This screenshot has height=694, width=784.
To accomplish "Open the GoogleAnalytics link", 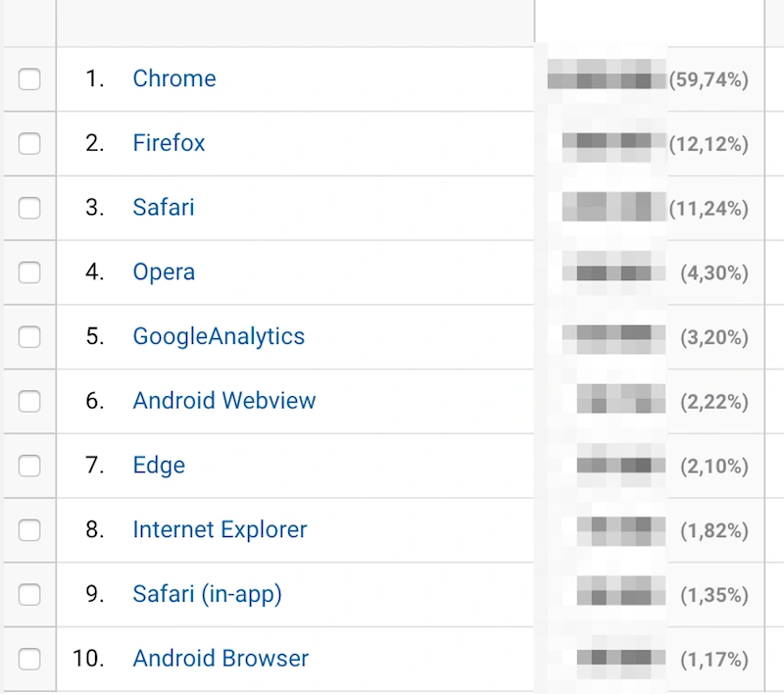I will click(219, 336).
